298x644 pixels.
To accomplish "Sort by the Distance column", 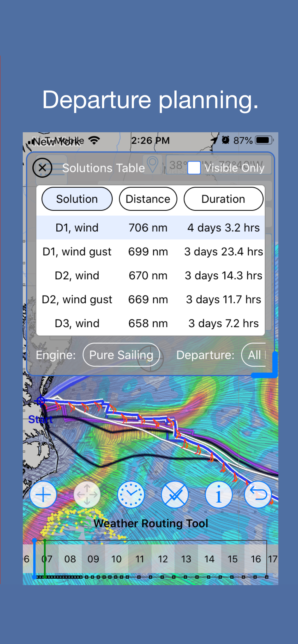I will (148, 199).
